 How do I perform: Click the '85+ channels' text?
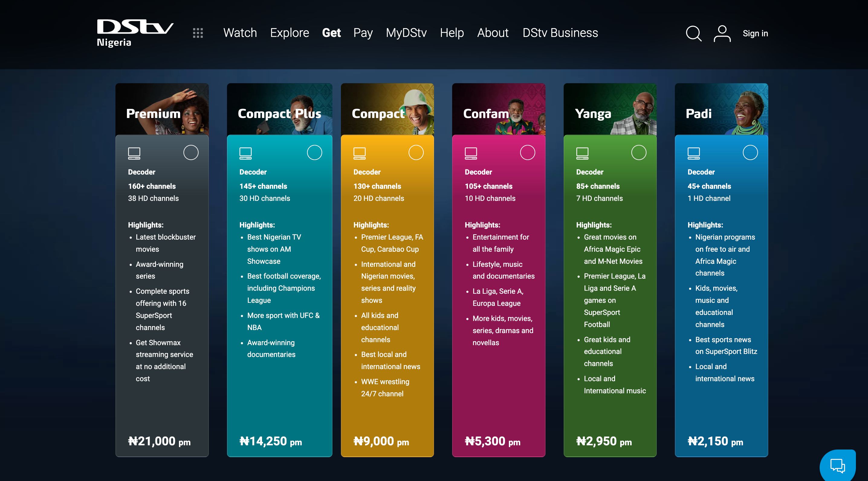click(598, 186)
